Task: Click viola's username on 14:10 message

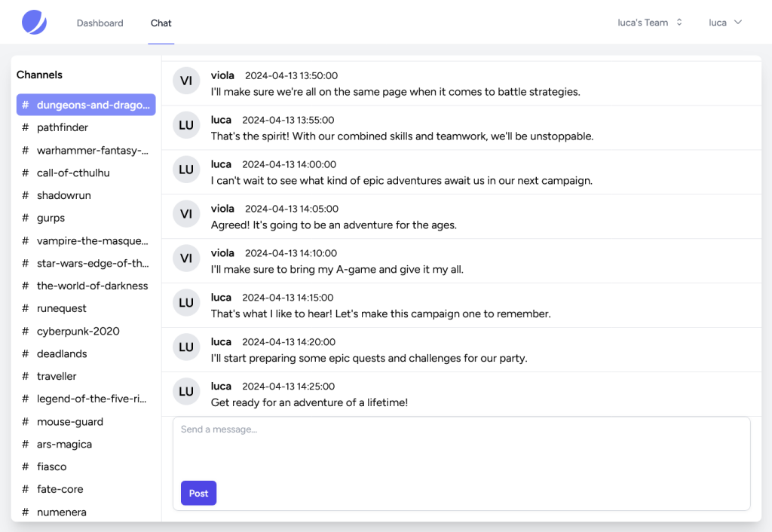Action: 222,253
